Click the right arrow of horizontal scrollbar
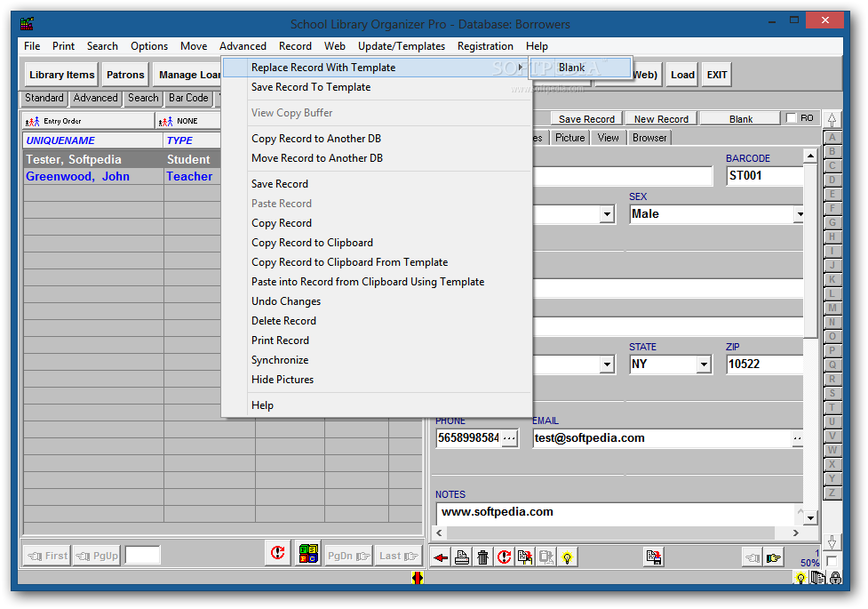This screenshot has width=868, height=609. click(796, 533)
